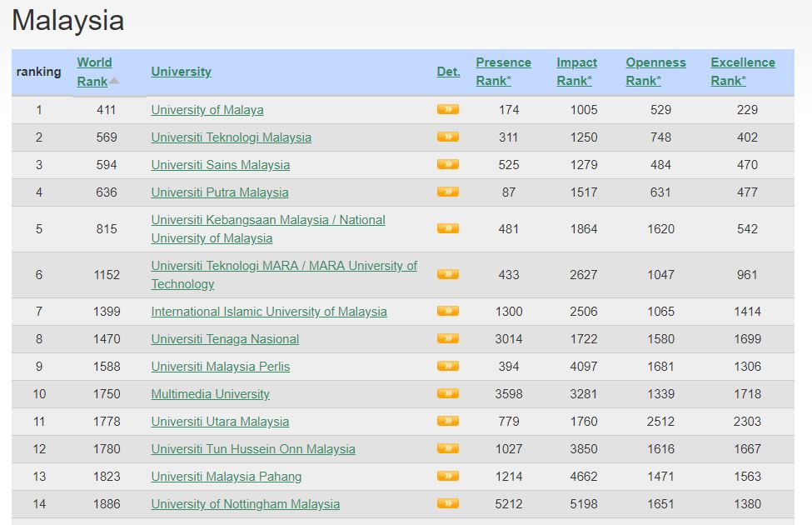Open Universiti Teknologi MARA link
Image resolution: width=812 pixels, height=525 pixels.
pyautogui.click(x=284, y=275)
